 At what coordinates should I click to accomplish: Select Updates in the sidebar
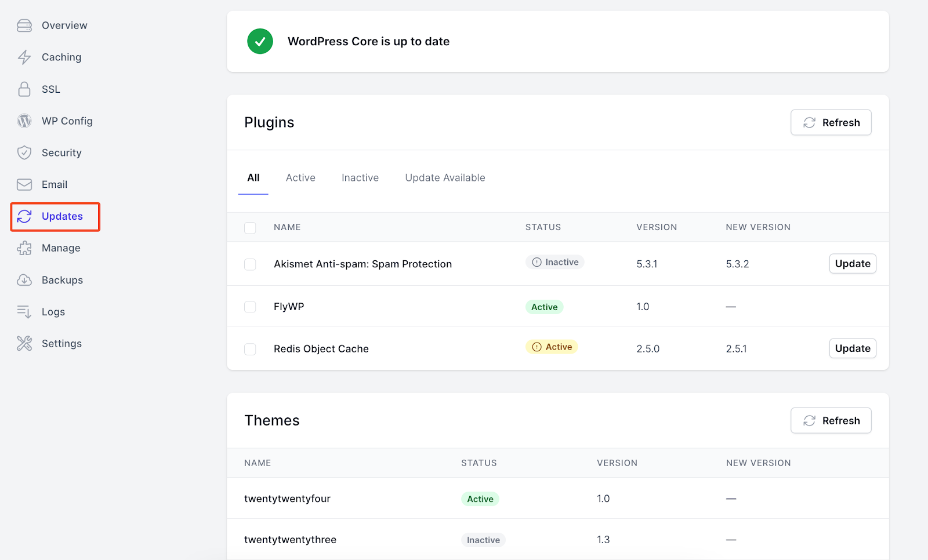tap(55, 217)
